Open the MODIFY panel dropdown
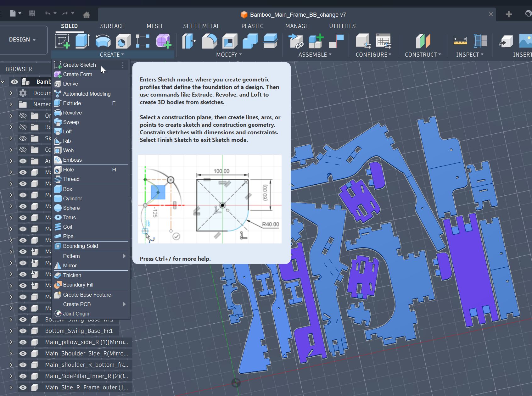The height and width of the screenshot is (396, 532). coord(229,55)
